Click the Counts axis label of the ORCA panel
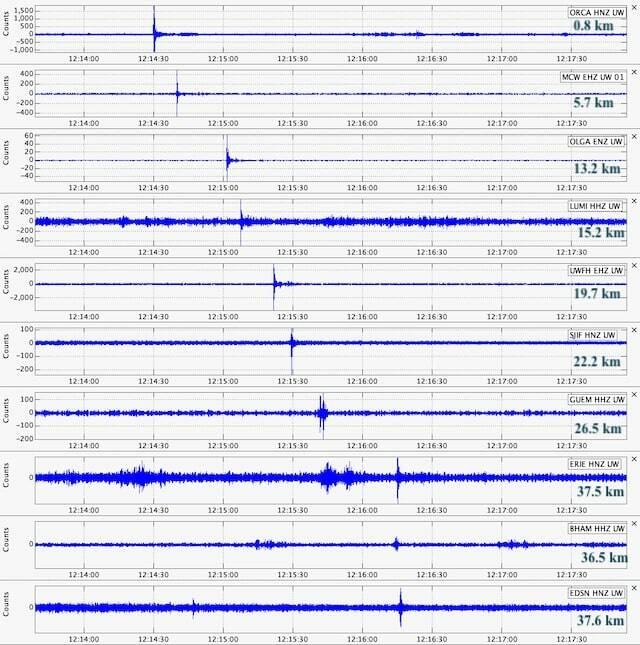This screenshot has height=645, width=640. [8, 26]
